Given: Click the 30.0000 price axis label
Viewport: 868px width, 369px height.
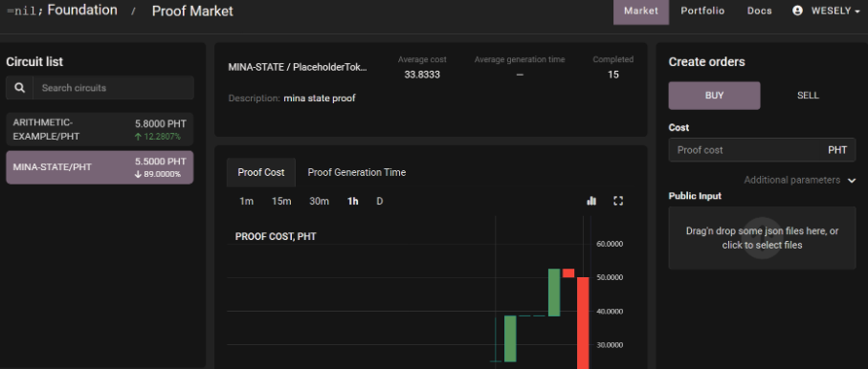Looking at the screenshot, I should click(609, 345).
